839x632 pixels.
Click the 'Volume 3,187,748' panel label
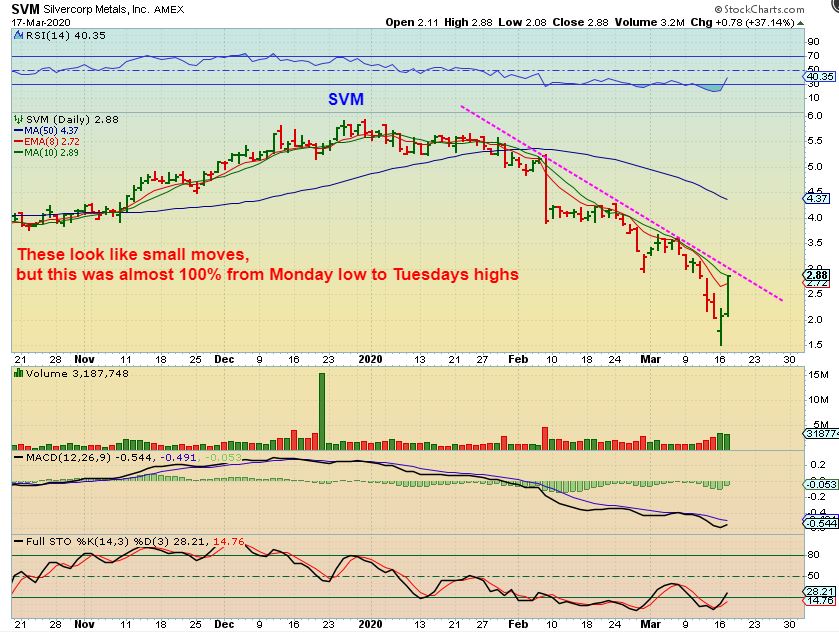point(77,374)
